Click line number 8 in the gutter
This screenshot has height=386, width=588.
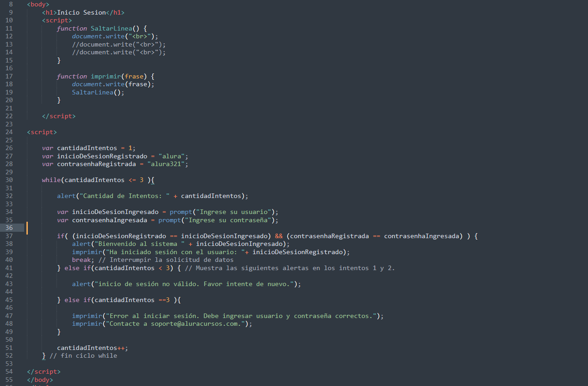click(x=10, y=5)
